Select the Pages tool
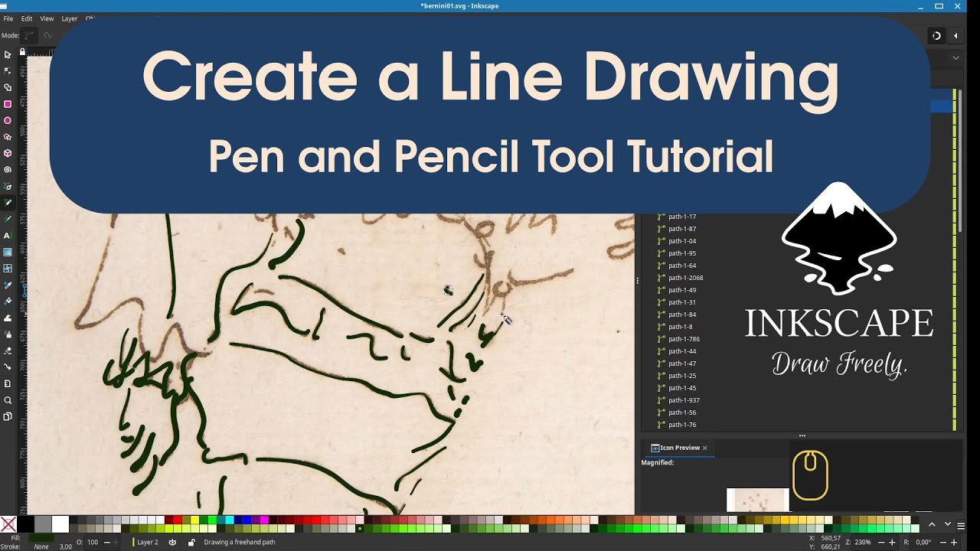This screenshot has width=980, height=551. pyautogui.click(x=8, y=416)
